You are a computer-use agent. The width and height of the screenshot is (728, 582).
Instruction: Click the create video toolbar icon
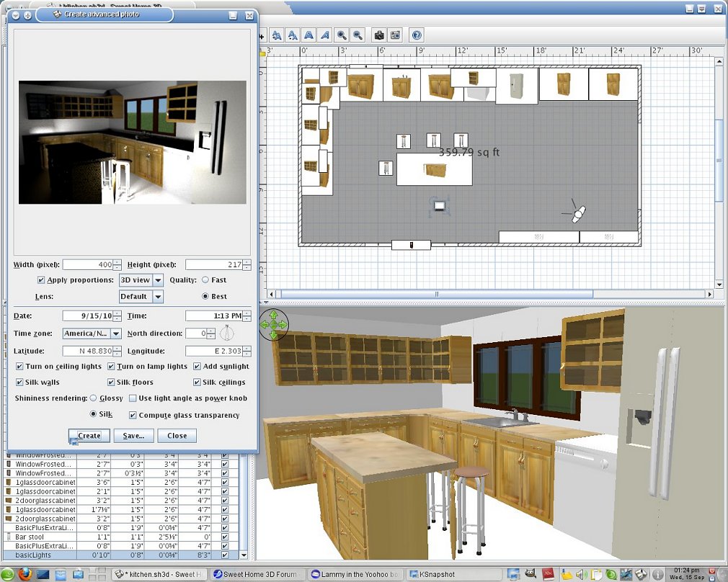395,35
